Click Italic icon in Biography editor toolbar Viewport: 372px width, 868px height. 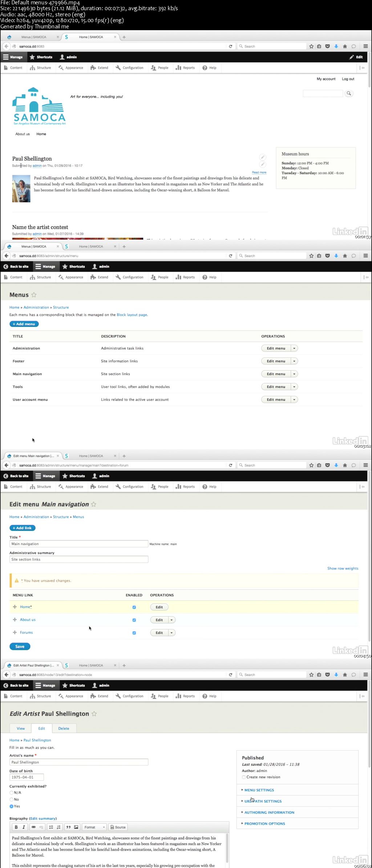pos(24,827)
